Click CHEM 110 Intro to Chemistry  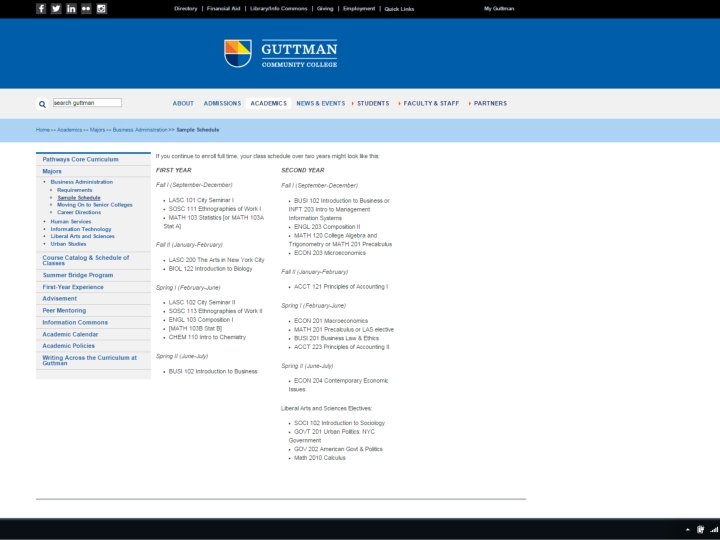click(207, 337)
